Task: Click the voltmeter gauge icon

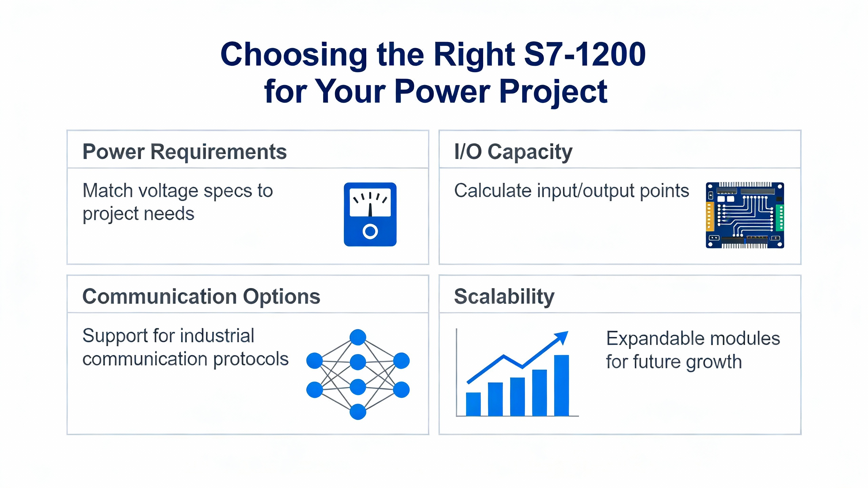Action: pyautogui.click(x=370, y=214)
